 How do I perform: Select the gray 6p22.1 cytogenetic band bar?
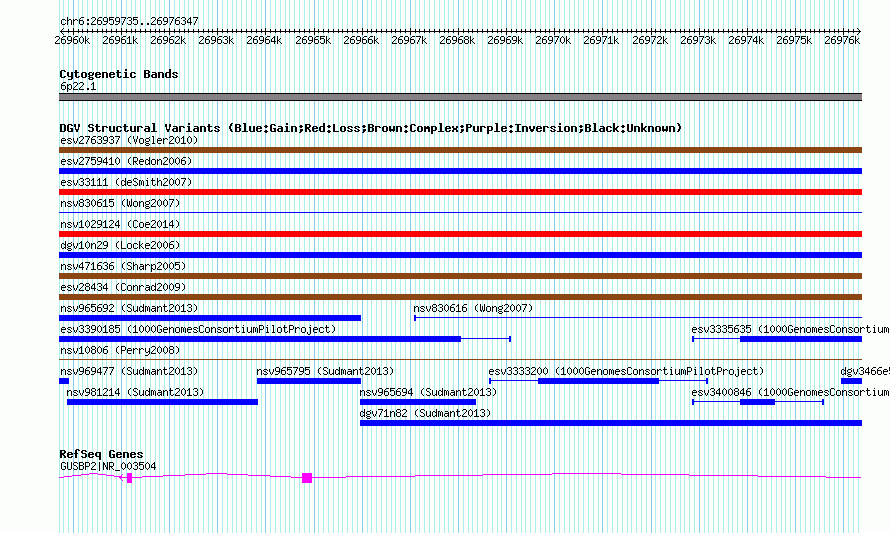tap(460, 97)
